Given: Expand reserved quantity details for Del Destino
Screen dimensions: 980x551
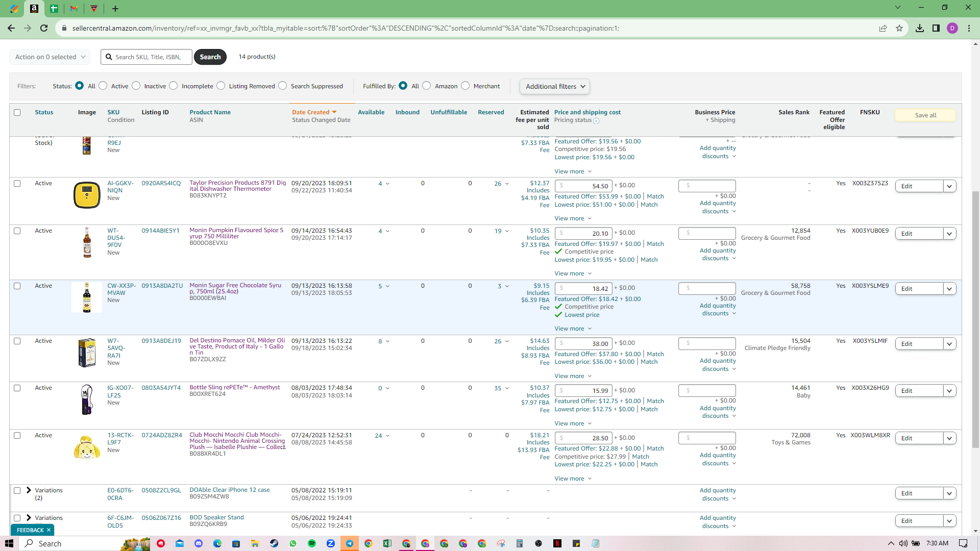Looking at the screenshot, I should [x=507, y=341].
